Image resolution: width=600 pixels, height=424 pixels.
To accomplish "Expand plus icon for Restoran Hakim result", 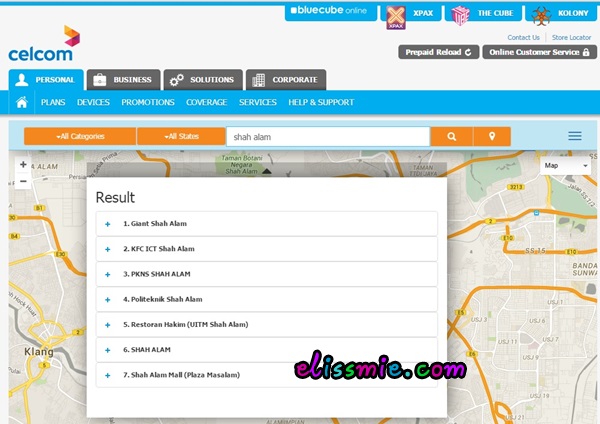I will (x=108, y=325).
